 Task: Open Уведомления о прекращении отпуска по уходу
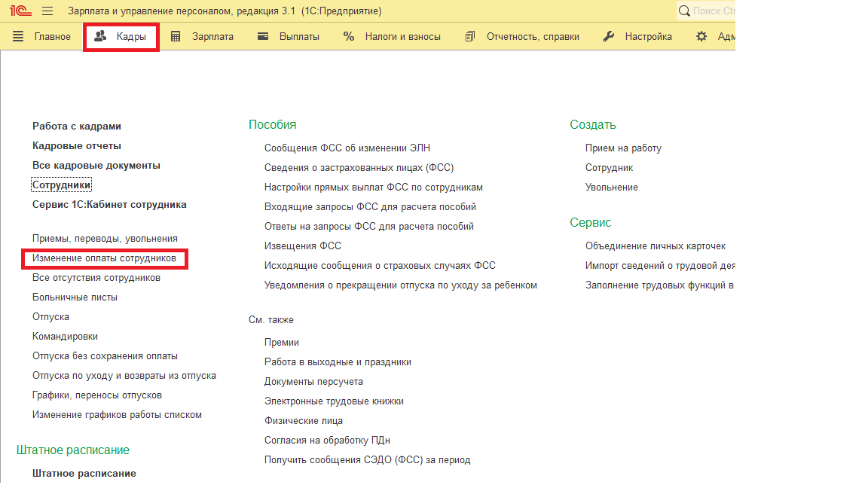(401, 285)
